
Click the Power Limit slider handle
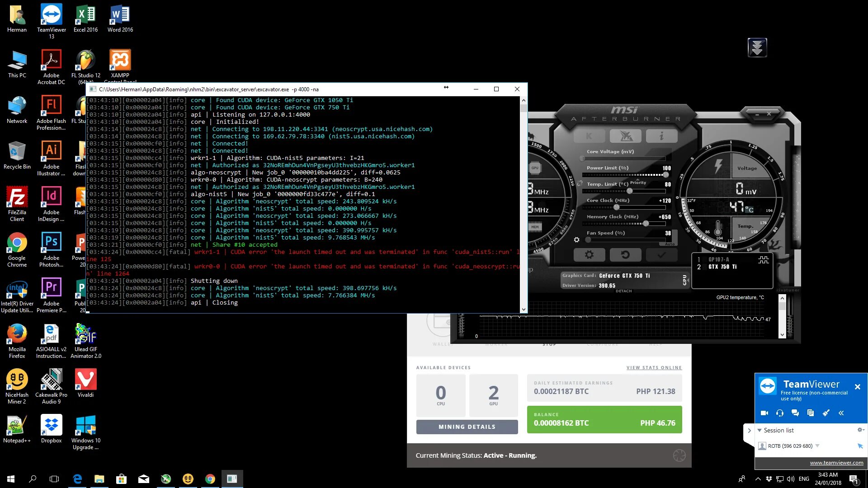(665, 175)
